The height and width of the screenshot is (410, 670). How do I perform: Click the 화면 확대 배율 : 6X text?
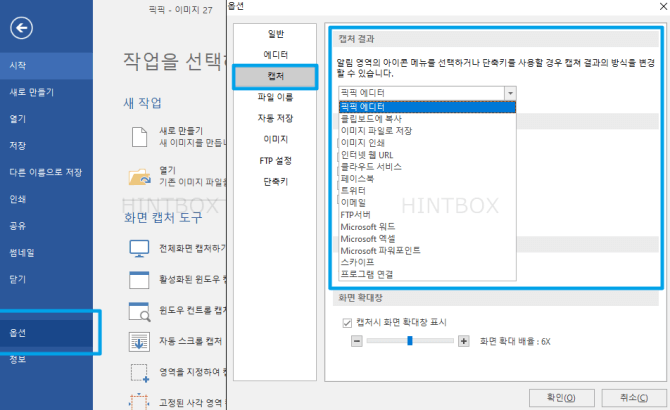point(515,341)
